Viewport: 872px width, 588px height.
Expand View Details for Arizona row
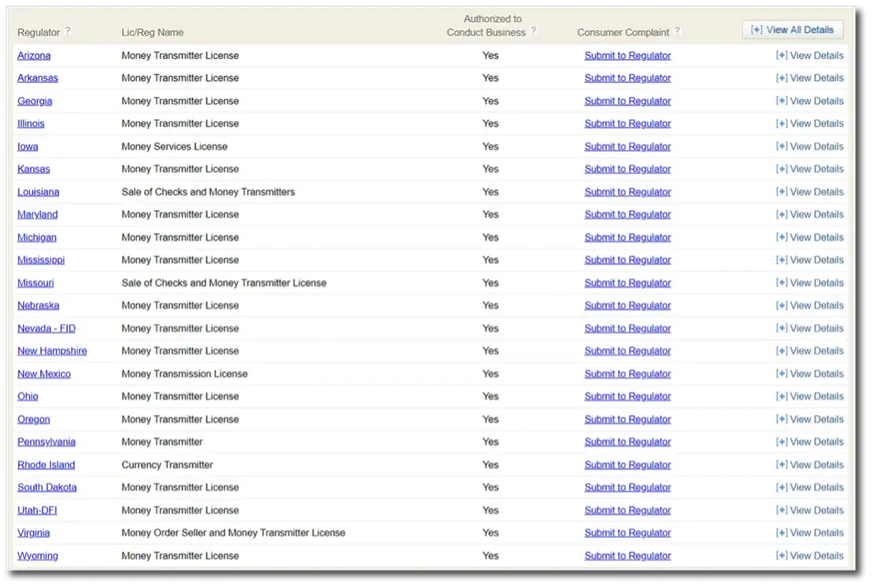click(x=809, y=56)
